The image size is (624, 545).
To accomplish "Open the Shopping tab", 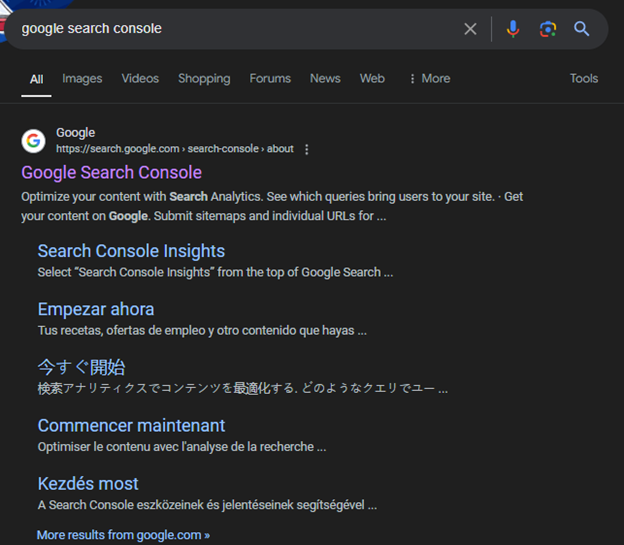I will [204, 78].
